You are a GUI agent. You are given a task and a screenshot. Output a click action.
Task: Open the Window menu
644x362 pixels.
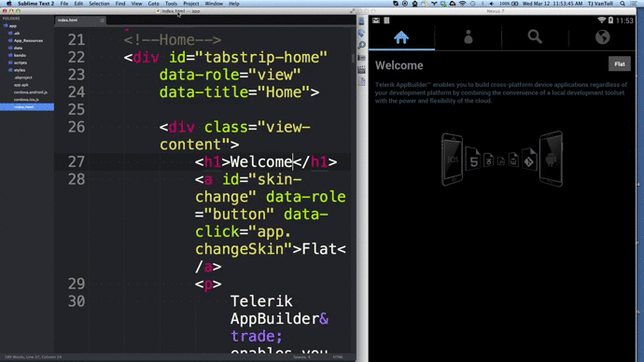tap(214, 4)
